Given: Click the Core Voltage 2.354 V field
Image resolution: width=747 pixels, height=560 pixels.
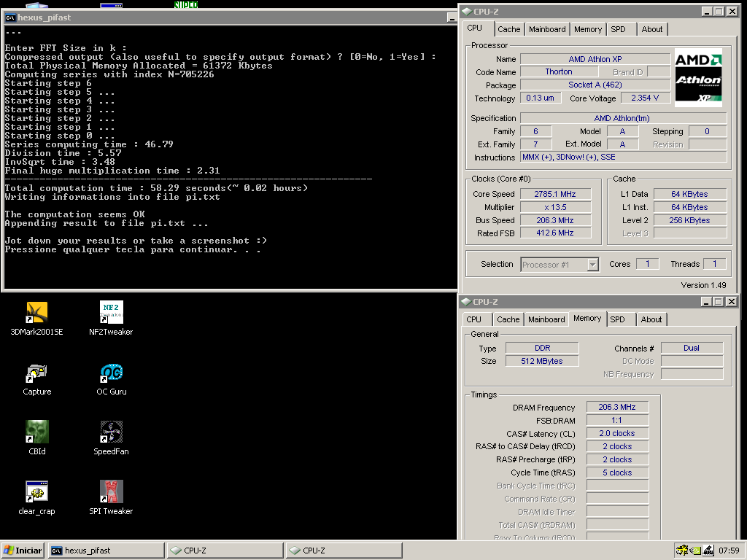Looking at the screenshot, I should click(645, 98).
